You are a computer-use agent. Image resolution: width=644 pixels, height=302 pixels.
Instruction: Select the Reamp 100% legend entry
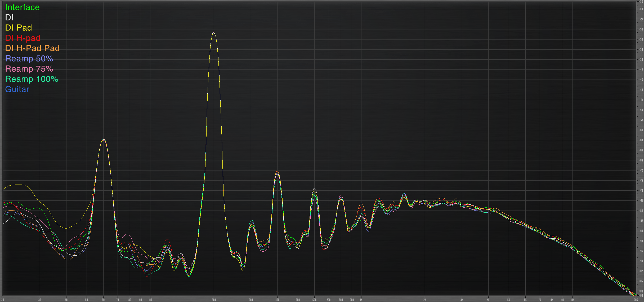point(32,79)
